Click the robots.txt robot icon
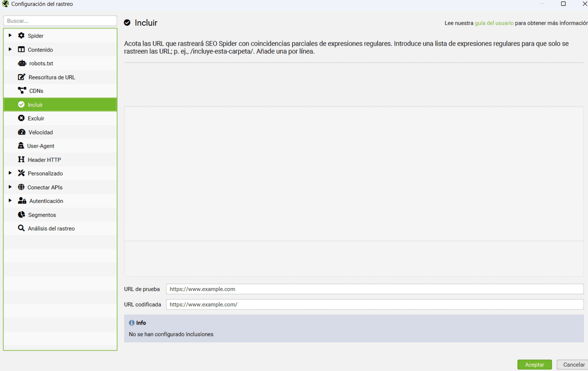This screenshot has height=371, width=588. coord(22,63)
